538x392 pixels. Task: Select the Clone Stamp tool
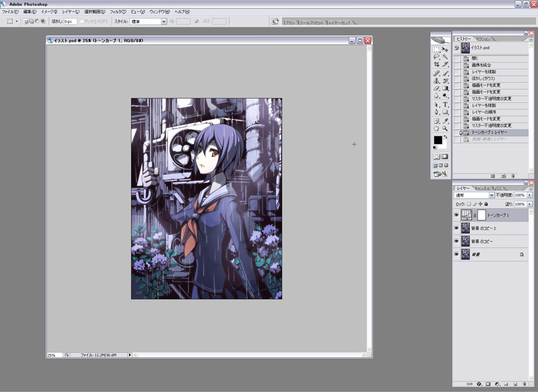pyautogui.click(x=436, y=81)
